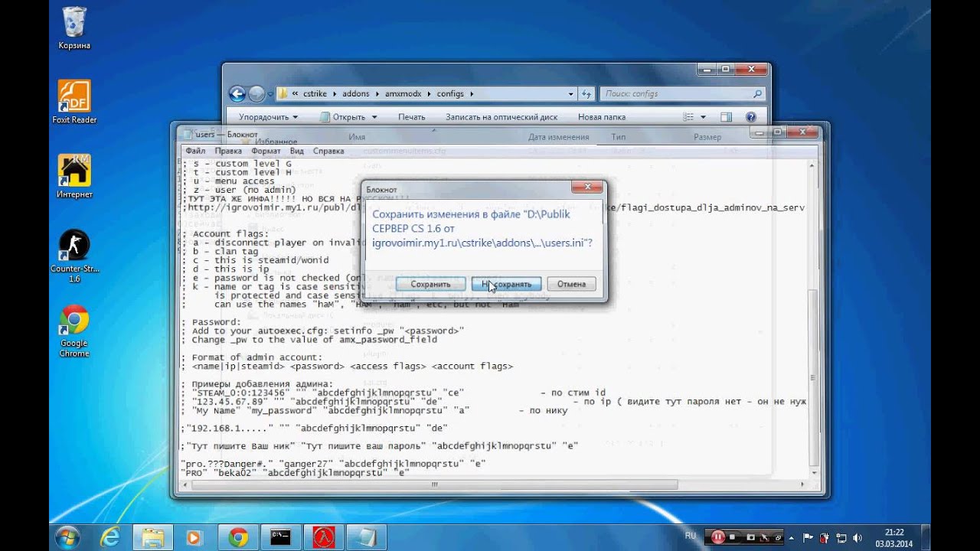
Task: Switch to the Notepad taskbar button
Action: [x=367, y=537]
